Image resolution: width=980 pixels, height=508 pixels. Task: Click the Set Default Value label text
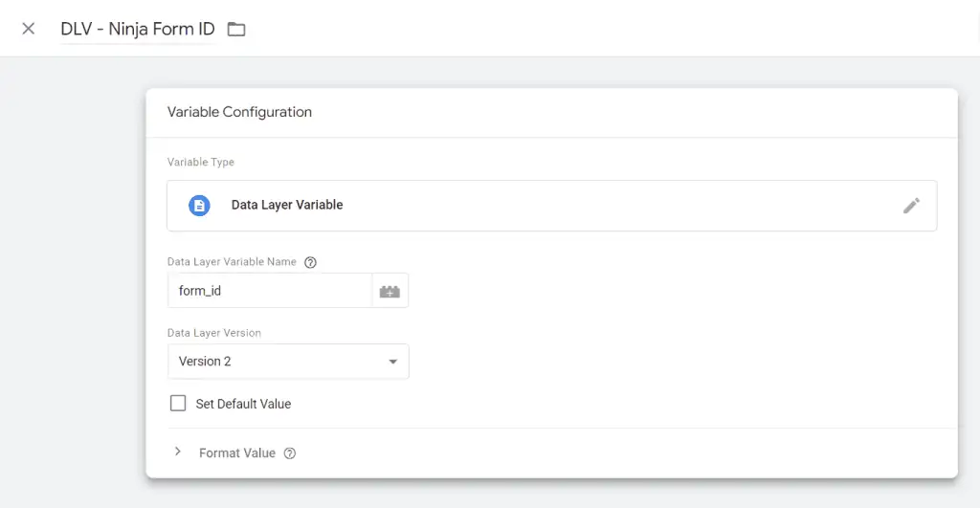pyautogui.click(x=243, y=404)
